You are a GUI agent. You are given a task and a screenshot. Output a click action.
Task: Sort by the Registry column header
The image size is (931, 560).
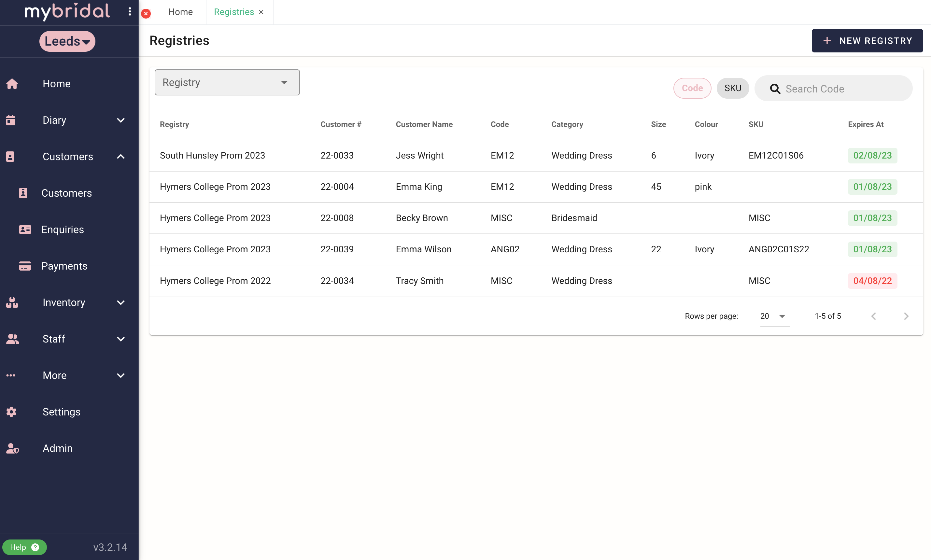pyautogui.click(x=174, y=124)
